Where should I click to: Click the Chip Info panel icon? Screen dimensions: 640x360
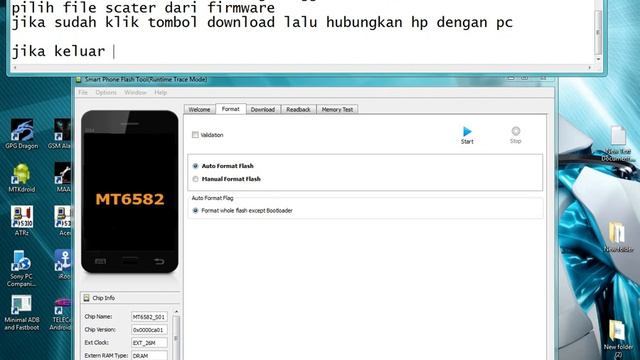[x=86, y=298]
